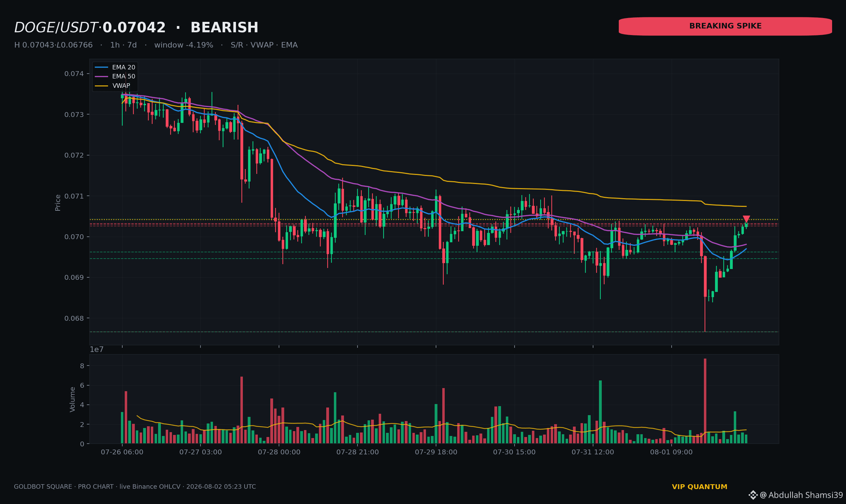This screenshot has width=846, height=504.
Task: Click the 0.074 price axis tick
Action: point(74,74)
